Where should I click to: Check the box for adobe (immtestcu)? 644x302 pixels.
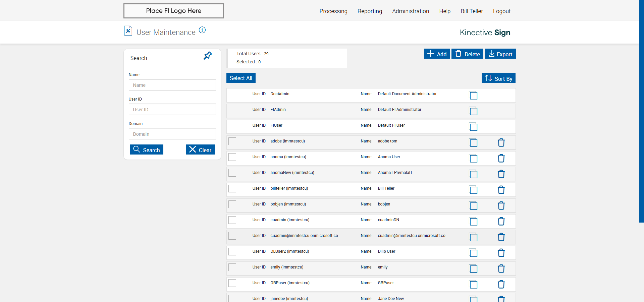pyautogui.click(x=232, y=141)
